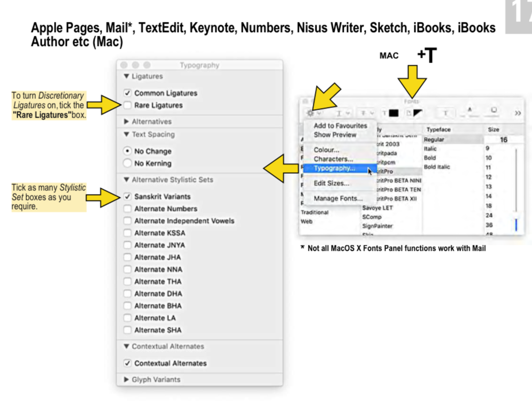Select font size 12
This screenshot has width=532, height=401.
click(489, 177)
